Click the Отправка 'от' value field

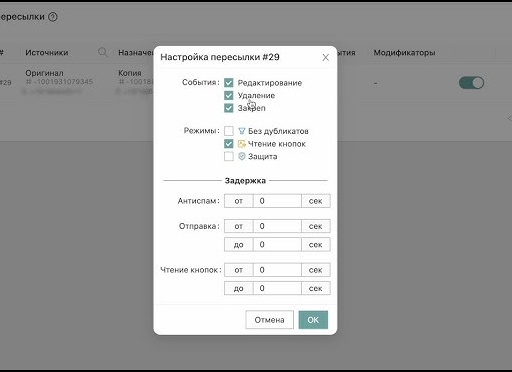(x=277, y=226)
